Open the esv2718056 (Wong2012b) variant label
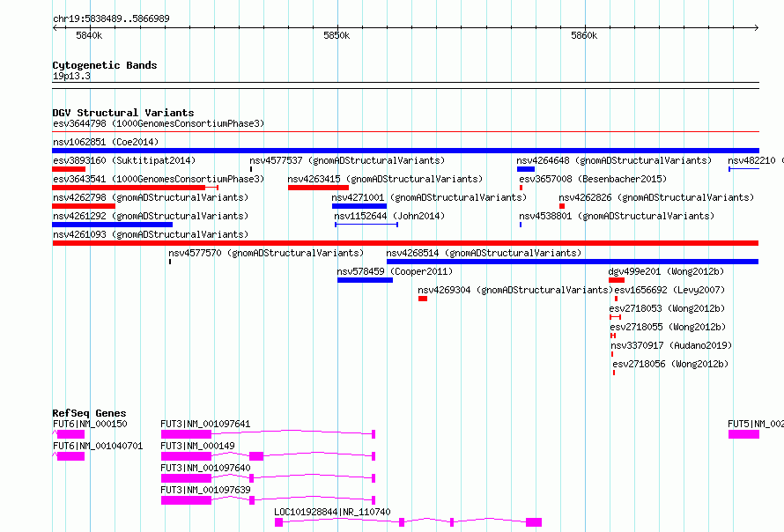The image size is (784, 532). (670, 364)
